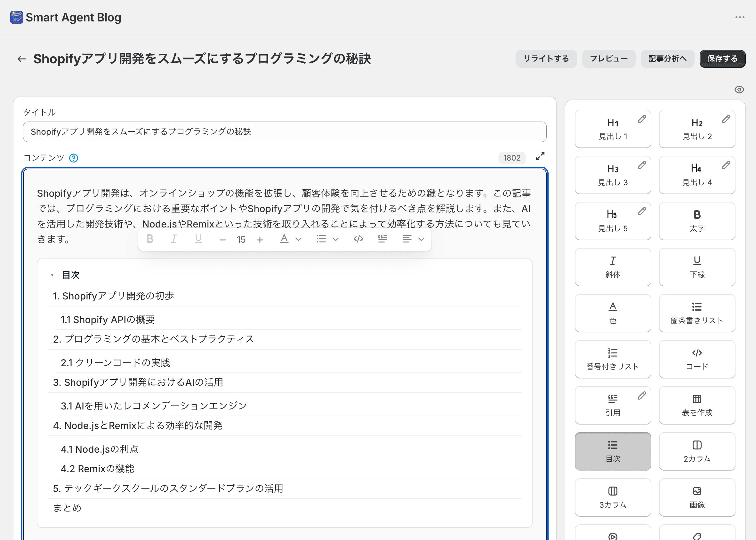
Task: Expand editor to fullscreen with arrows icon
Action: click(540, 156)
